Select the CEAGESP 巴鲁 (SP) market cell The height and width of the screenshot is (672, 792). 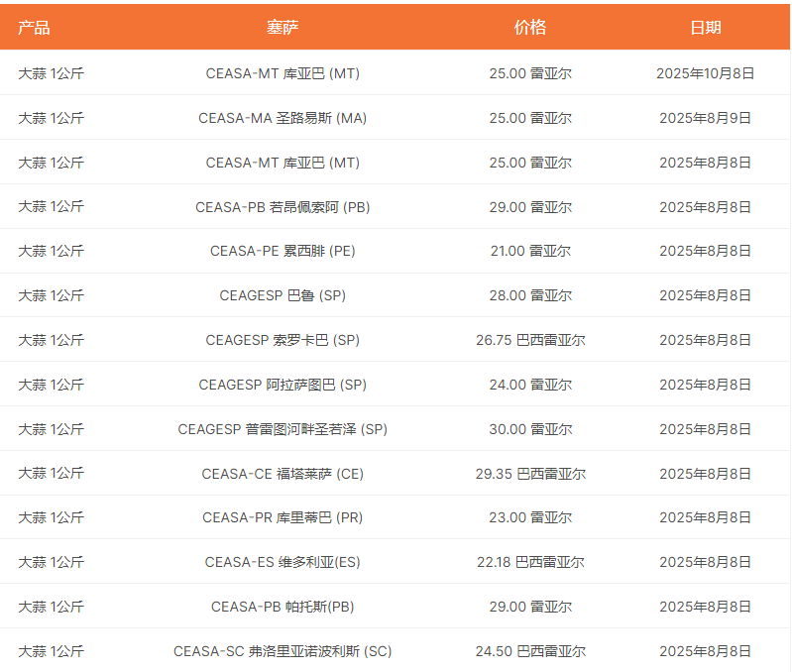coord(283,295)
